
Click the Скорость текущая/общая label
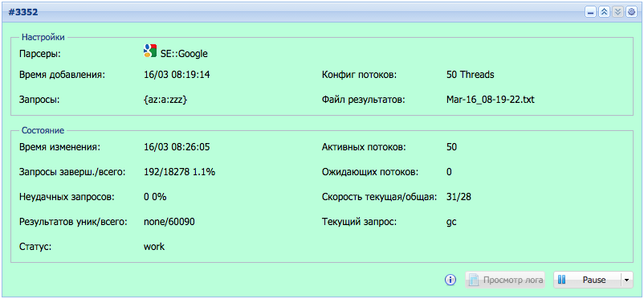(379, 198)
